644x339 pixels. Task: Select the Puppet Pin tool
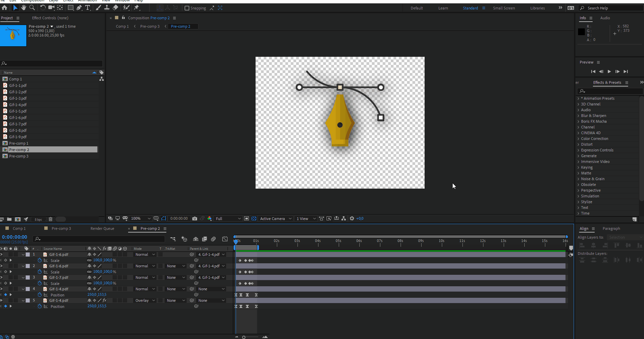click(137, 7)
